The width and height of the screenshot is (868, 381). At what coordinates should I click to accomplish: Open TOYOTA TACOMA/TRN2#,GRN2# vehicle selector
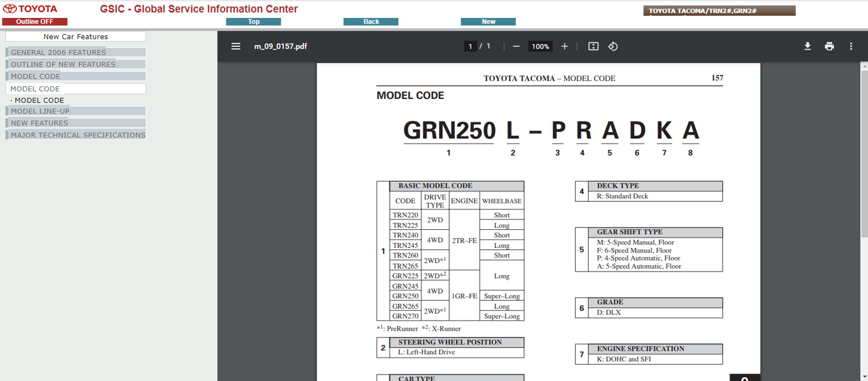(x=719, y=10)
